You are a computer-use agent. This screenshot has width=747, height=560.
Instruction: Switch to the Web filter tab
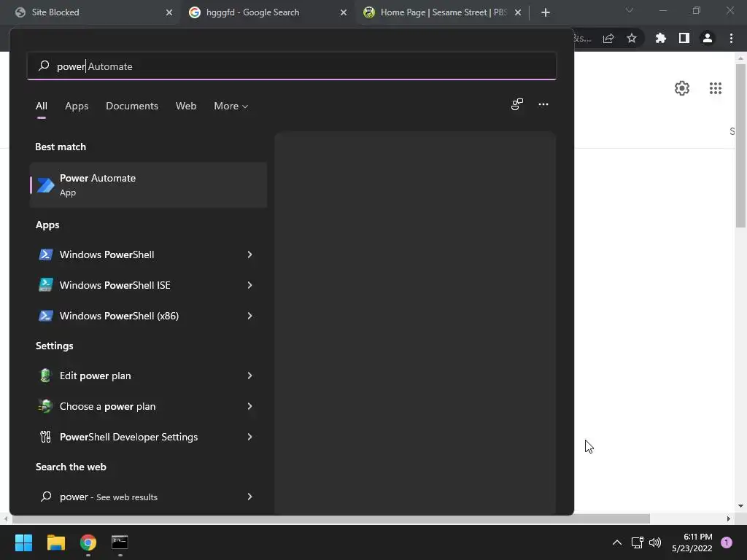[186, 106]
